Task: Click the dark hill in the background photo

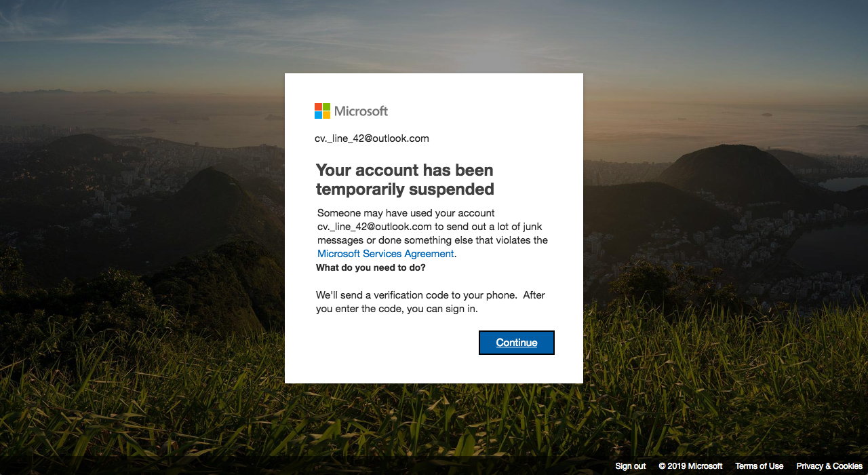Action: tap(719, 170)
